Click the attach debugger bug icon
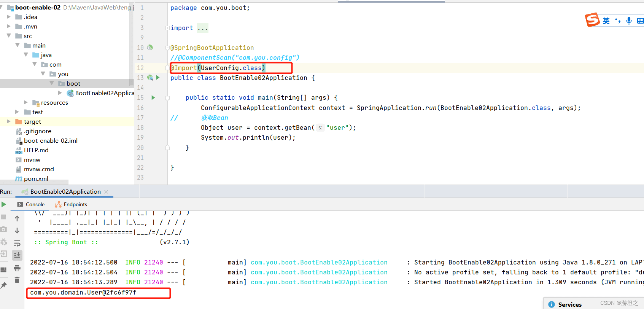 click(4, 242)
